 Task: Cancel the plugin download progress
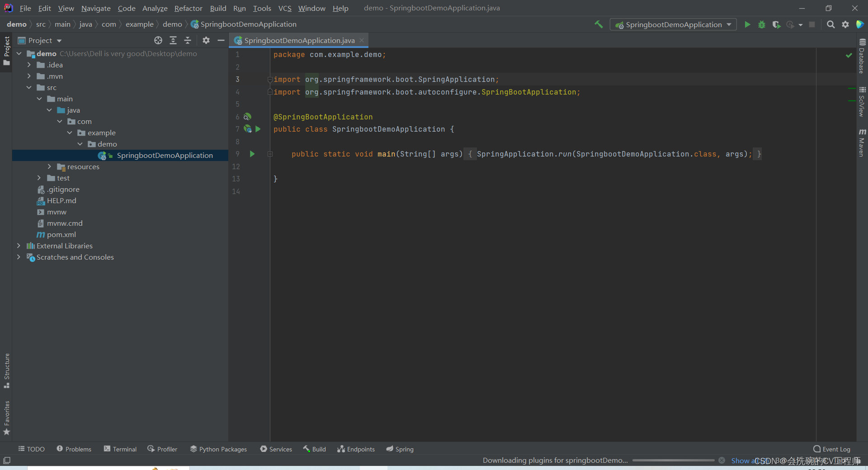pos(722,461)
